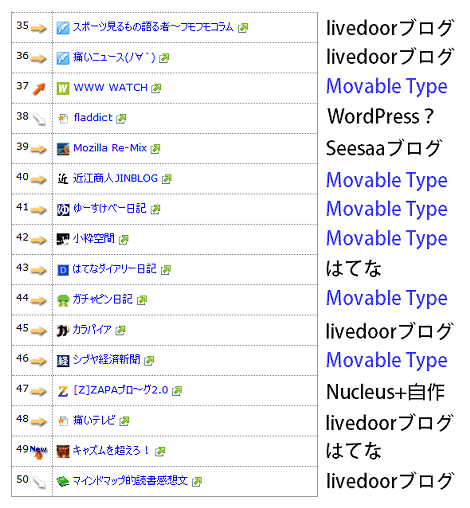
Task: Click the 近 favicon of 近江商人JINBLOG
Action: click(63, 179)
